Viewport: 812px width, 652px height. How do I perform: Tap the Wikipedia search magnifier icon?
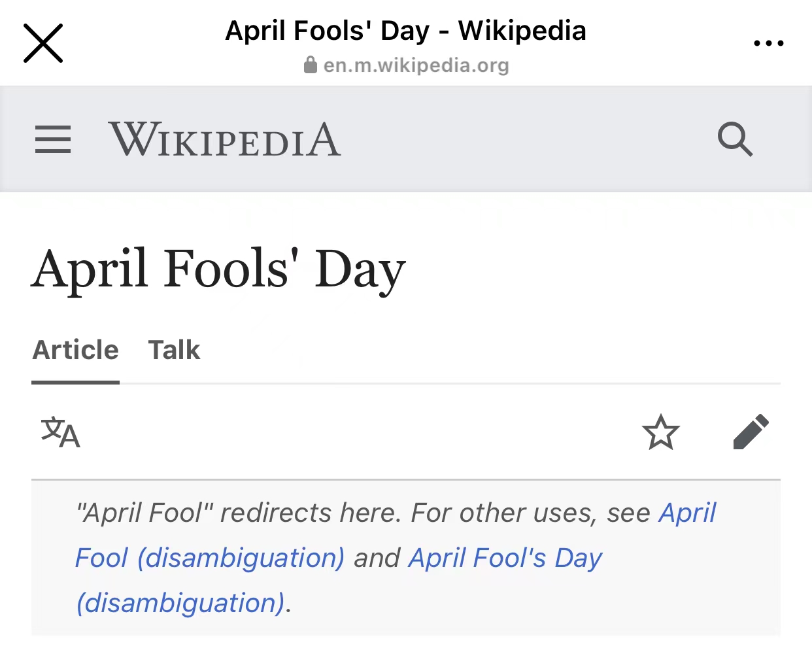[735, 139]
